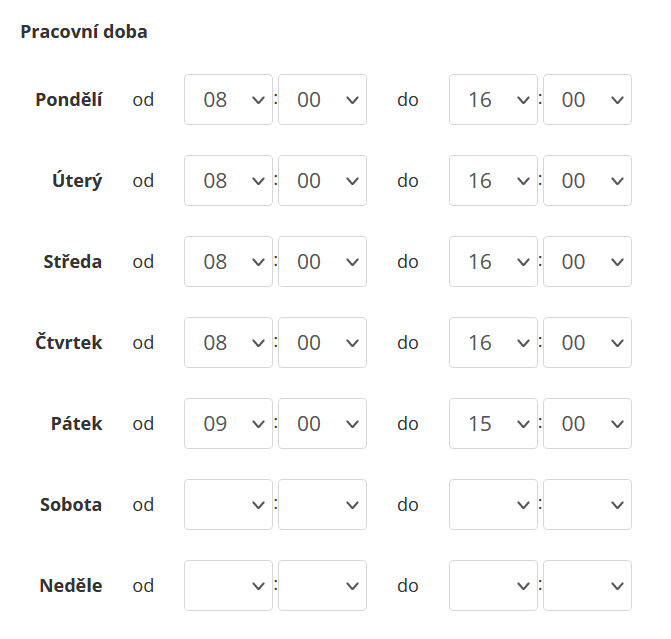The height and width of the screenshot is (639, 671).
Task: Open Pátek end hour showing 15
Action: [x=493, y=424]
